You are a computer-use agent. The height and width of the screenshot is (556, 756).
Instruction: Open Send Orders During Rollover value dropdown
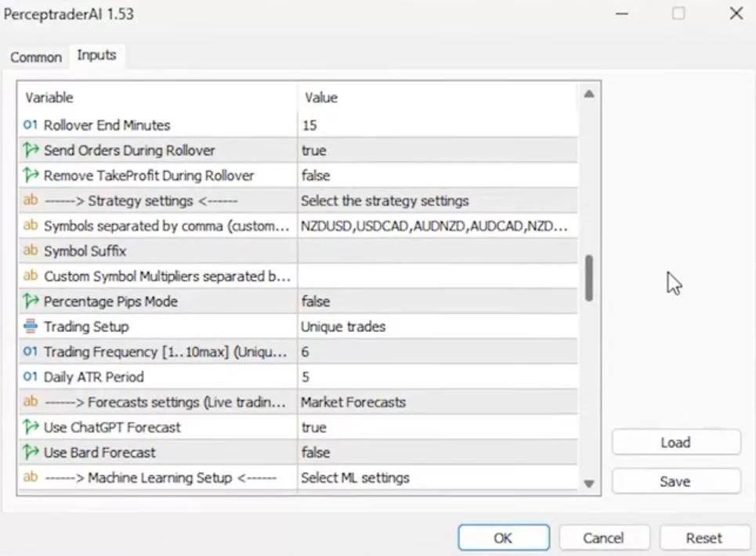click(x=437, y=150)
